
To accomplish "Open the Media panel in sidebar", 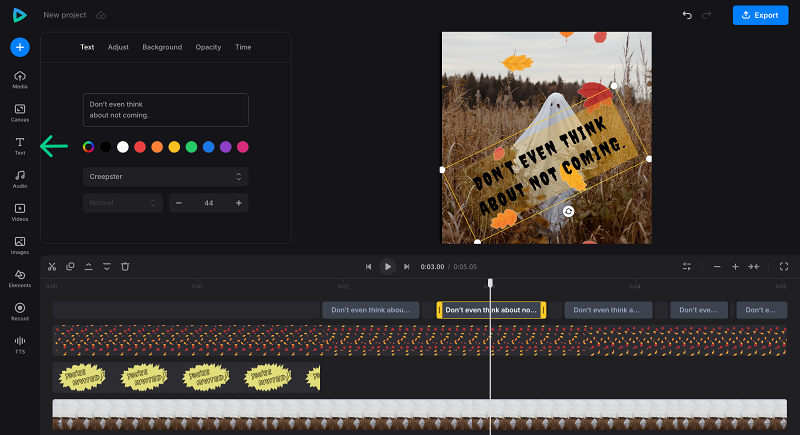I will [20, 80].
